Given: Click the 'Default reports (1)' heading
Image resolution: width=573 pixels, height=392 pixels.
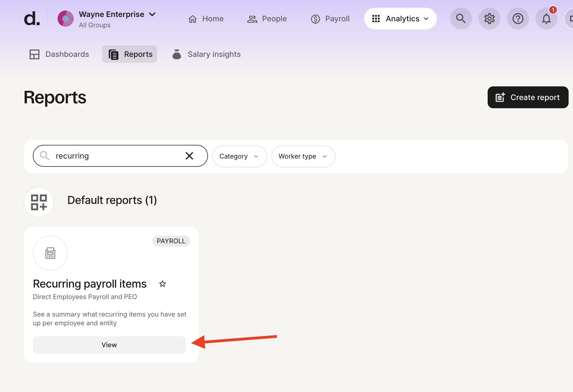Looking at the screenshot, I should pos(112,200).
